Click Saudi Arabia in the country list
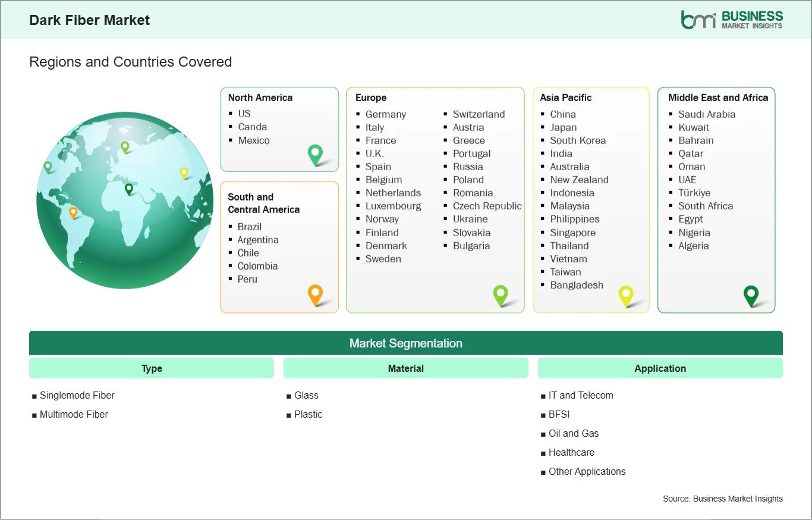Screen dimensions: 812x520 (x=707, y=114)
